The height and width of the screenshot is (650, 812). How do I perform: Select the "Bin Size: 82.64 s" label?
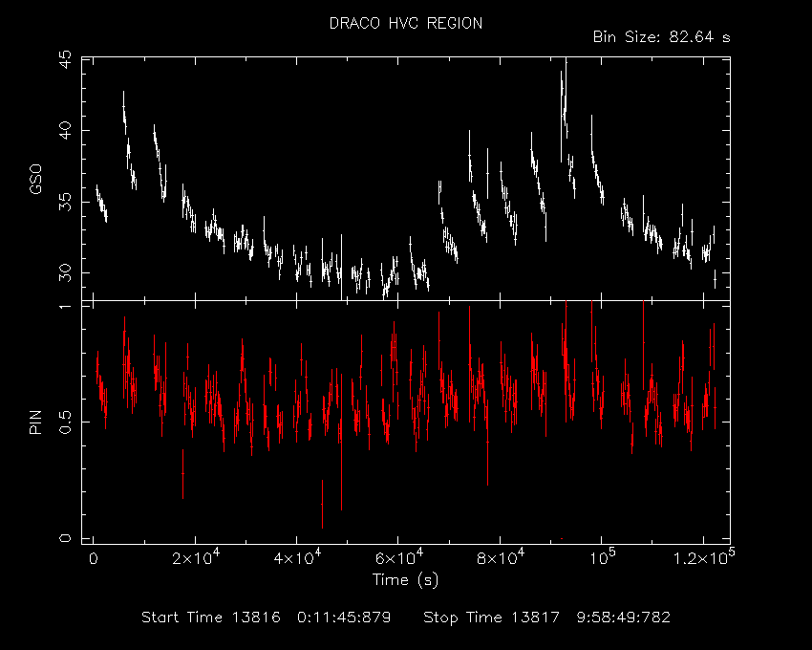661,37
